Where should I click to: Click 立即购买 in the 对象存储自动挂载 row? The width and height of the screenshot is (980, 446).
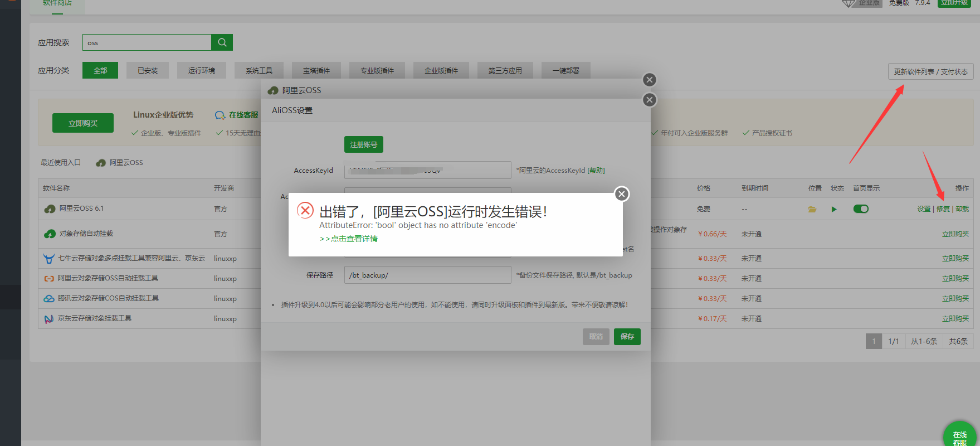click(955, 234)
